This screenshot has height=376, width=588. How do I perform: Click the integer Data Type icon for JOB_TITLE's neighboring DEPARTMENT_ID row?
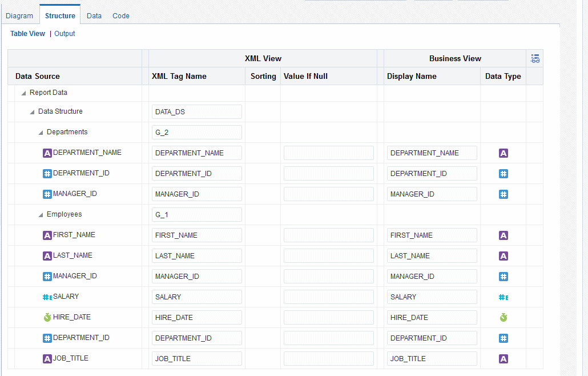[x=503, y=338]
